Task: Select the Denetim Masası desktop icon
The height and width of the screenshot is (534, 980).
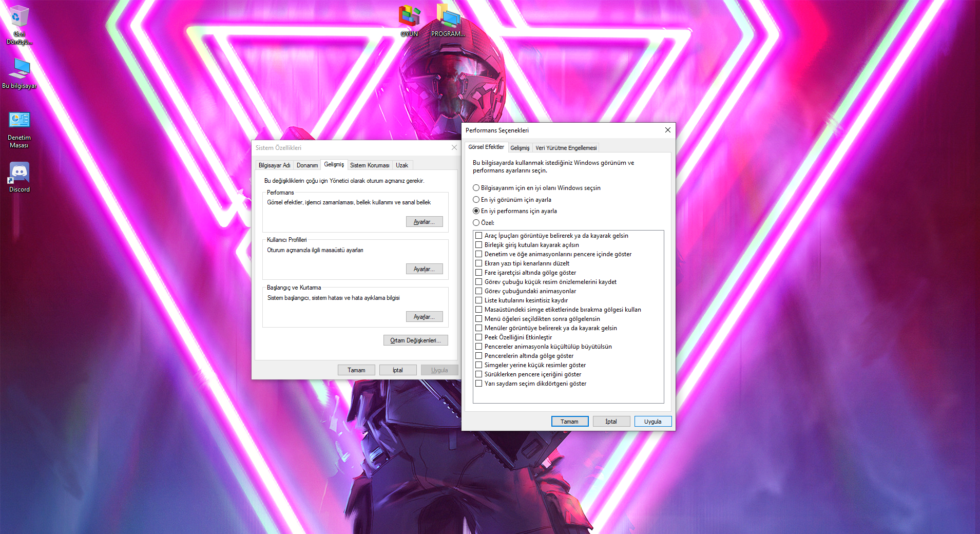Action: click(x=19, y=130)
